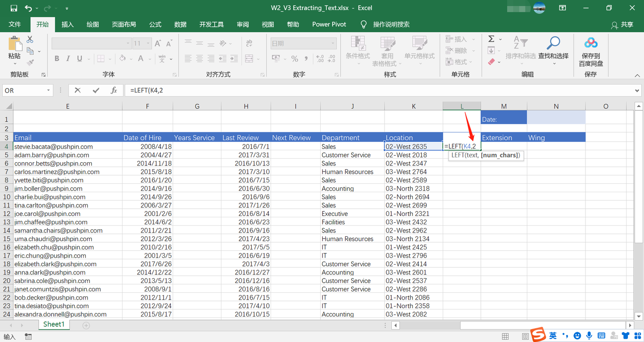Click the Format Painter brush icon
Image resolution: width=644 pixels, height=342 pixels.
(x=30, y=63)
